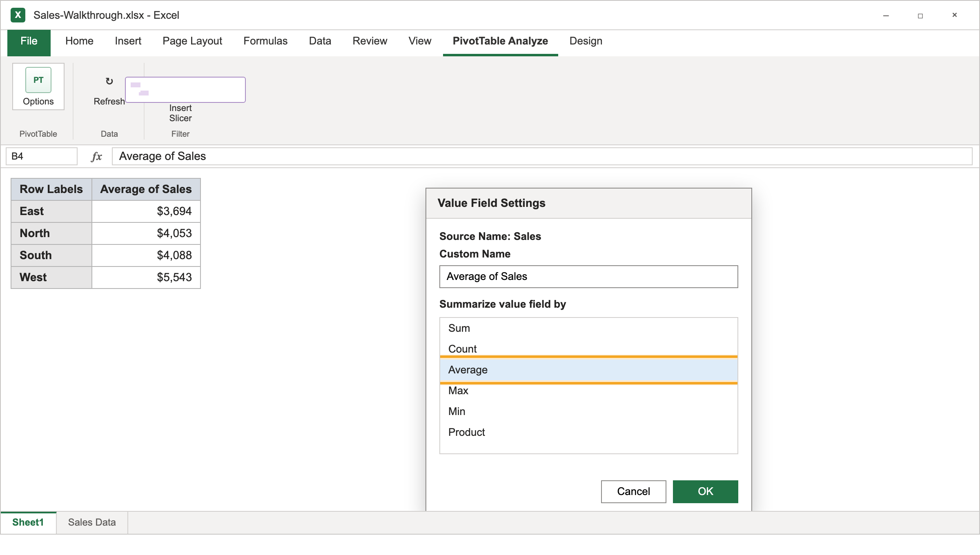
Task: Choose Max in the summarize list
Action: [x=588, y=391]
